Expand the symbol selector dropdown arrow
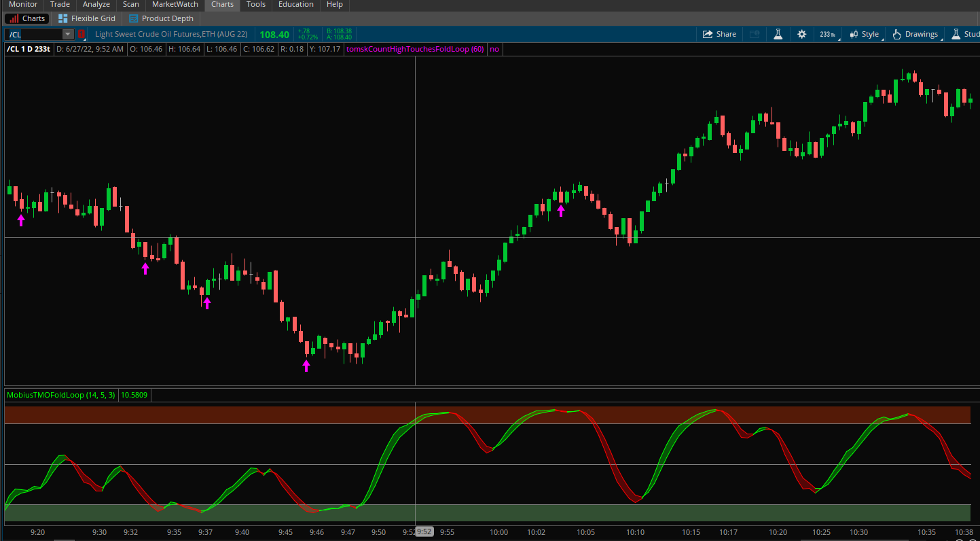This screenshot has height=541, width=980. coord(68,34)
